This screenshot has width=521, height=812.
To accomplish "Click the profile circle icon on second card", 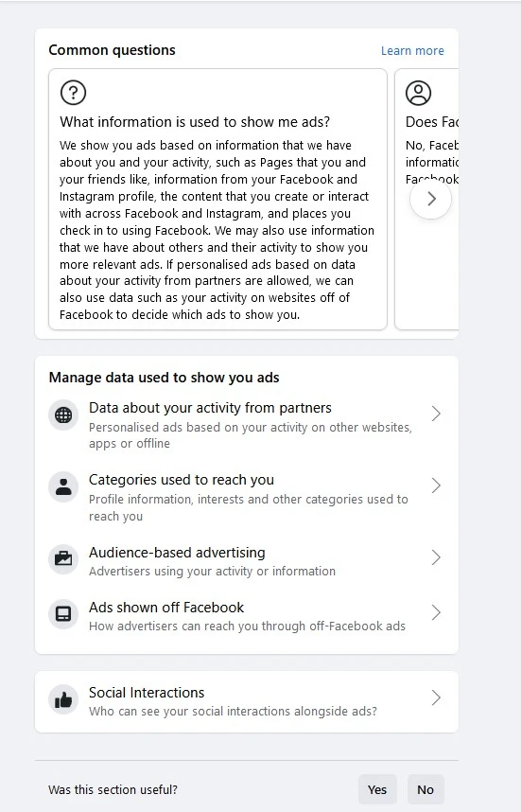I will point(418,93).
